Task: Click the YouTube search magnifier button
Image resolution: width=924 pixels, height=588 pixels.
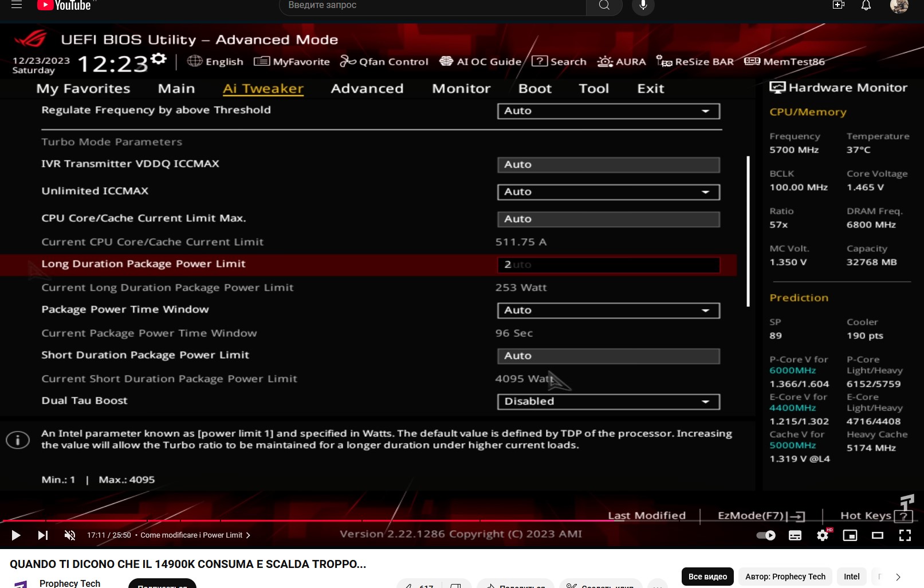Action: coord(604,6)
